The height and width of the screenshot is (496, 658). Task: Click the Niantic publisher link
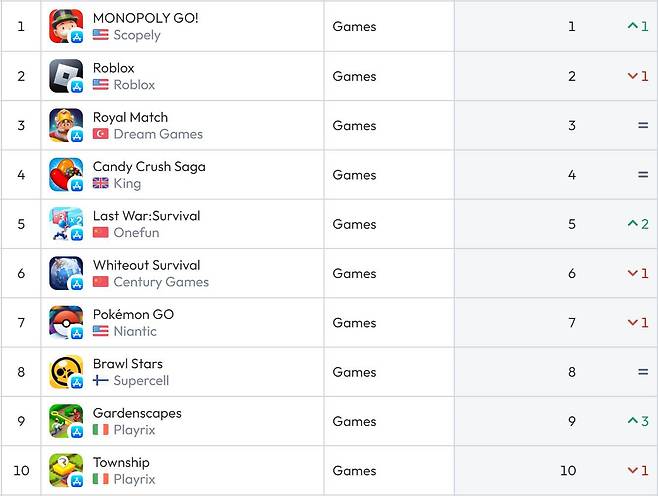pos(135,331)
